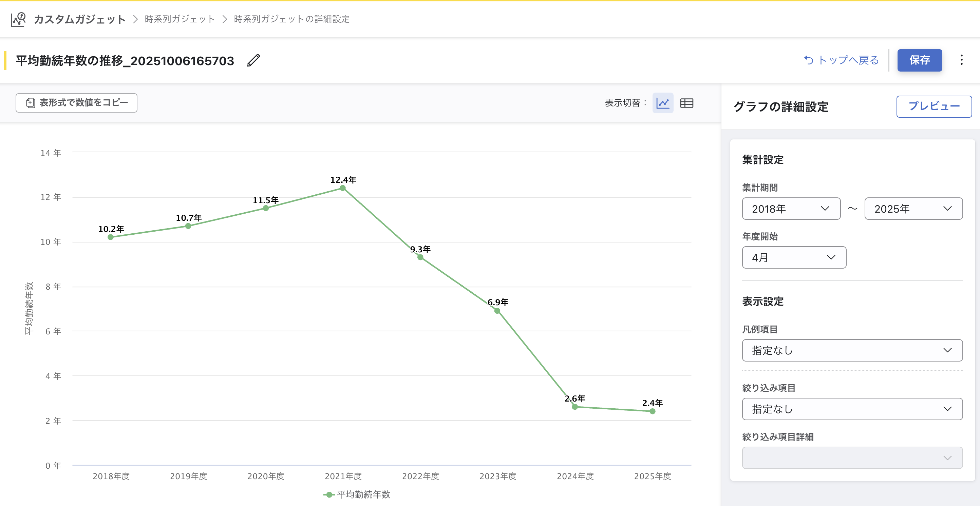Click the 保存 button

919,60
